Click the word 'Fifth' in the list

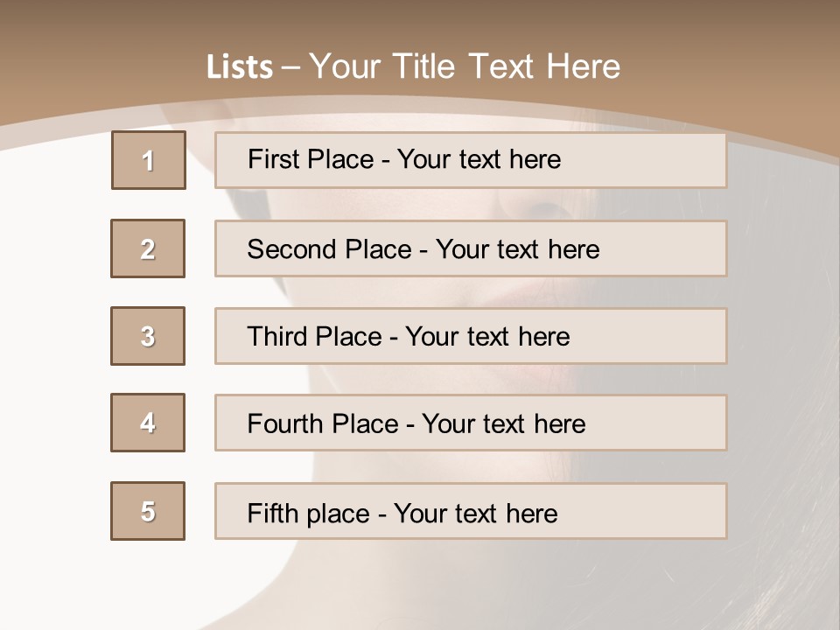[x=270, y=513]
